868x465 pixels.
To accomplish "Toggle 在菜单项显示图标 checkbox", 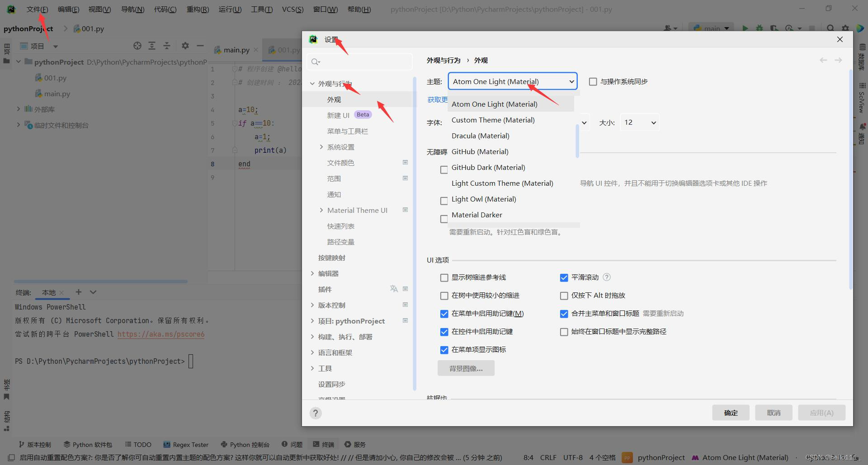I will tap(444, 350).
